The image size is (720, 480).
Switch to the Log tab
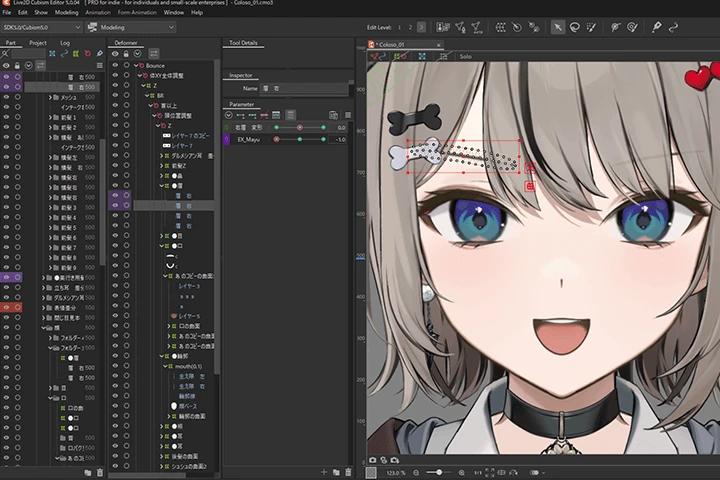point(65,43)
